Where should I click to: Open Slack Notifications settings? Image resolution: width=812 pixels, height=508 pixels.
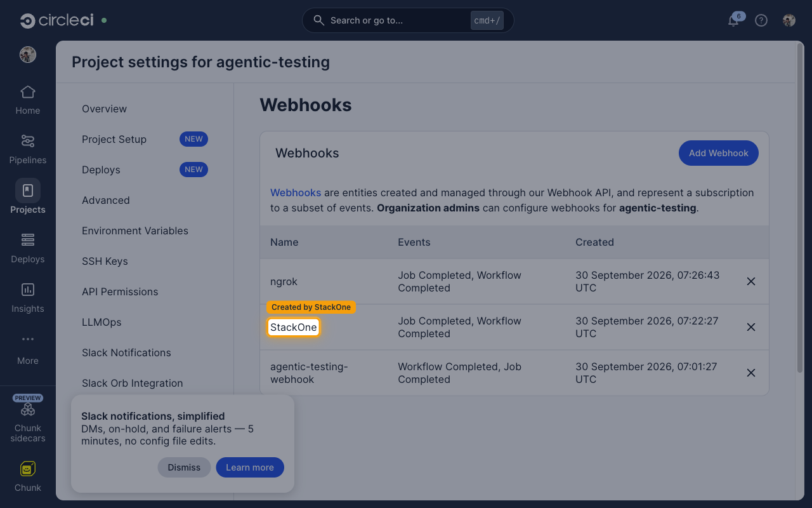tap(126, 352)
